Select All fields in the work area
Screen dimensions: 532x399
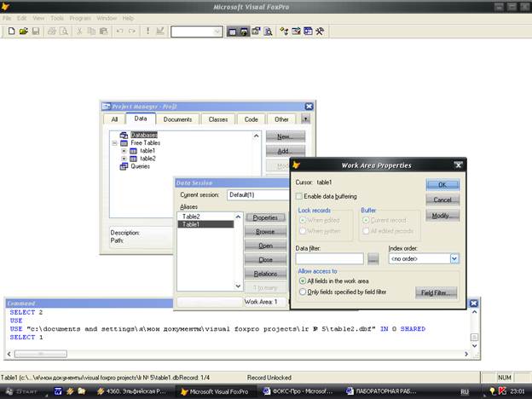(303, 281)
